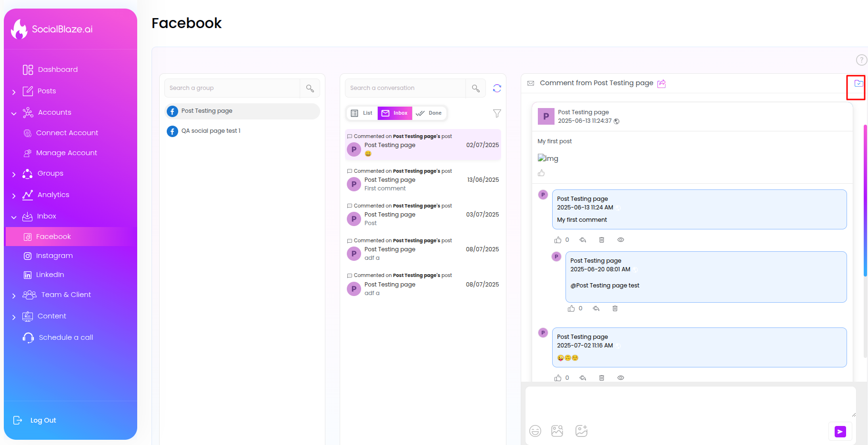
Task: Expand the Analytics menu chevron
Action: [14, 196]
